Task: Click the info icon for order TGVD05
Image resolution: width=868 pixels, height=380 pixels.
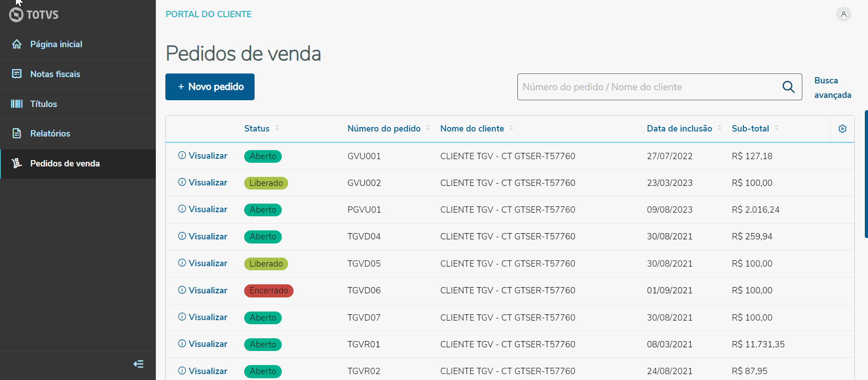Action: [x=182, y=263]
